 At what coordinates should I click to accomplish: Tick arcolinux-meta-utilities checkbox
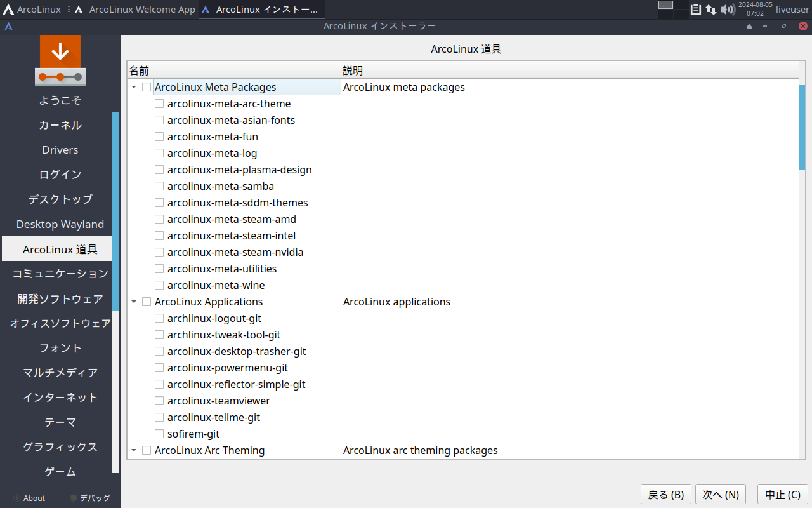click(x=159, y=269)
